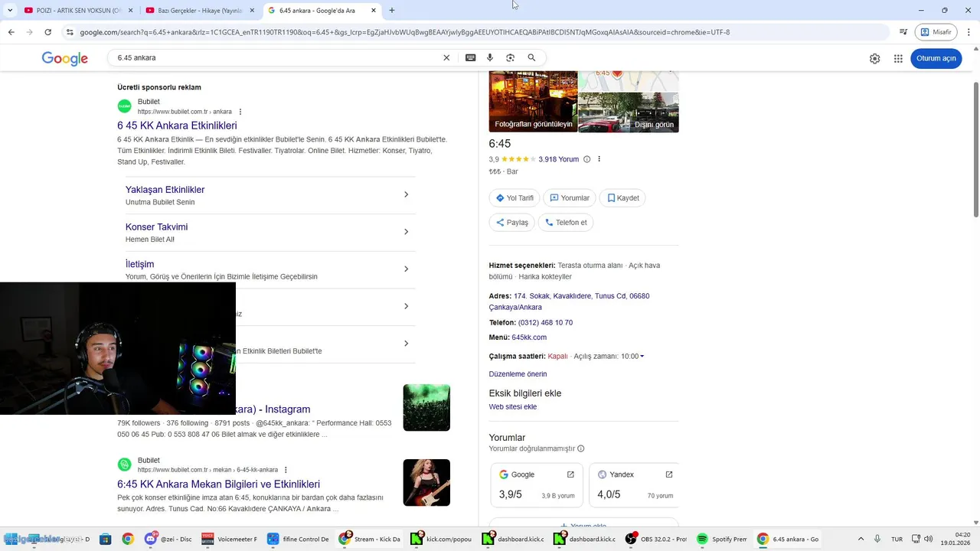Open Spotify from the taskbar

[x=722, y=539]
